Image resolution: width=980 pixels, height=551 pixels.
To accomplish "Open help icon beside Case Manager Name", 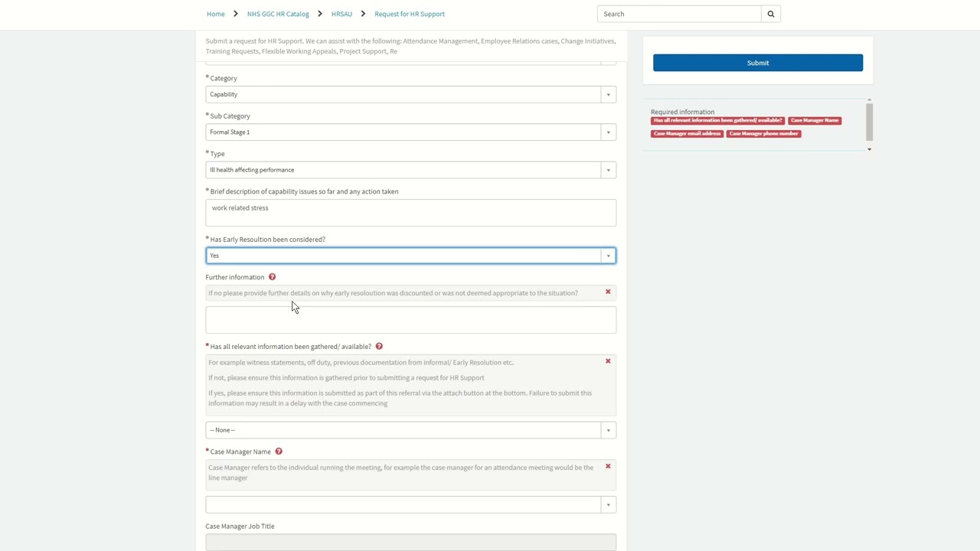I will pos(279,452).
